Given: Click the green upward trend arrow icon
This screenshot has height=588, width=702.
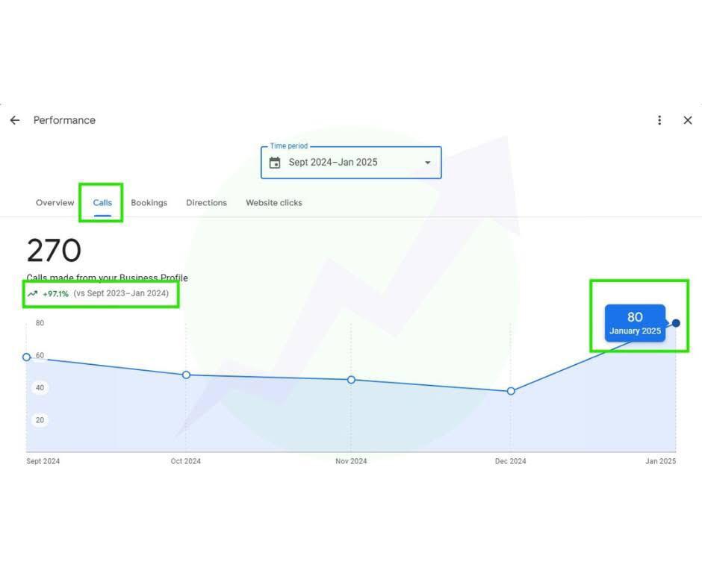Looking at the screenshot, I should 32,294.
